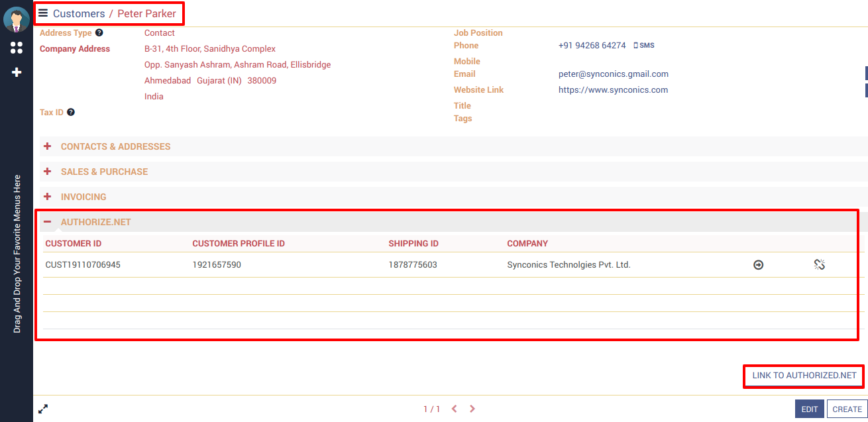
Task: Click the SMS icon beside phone number
Action: (643, 46)
